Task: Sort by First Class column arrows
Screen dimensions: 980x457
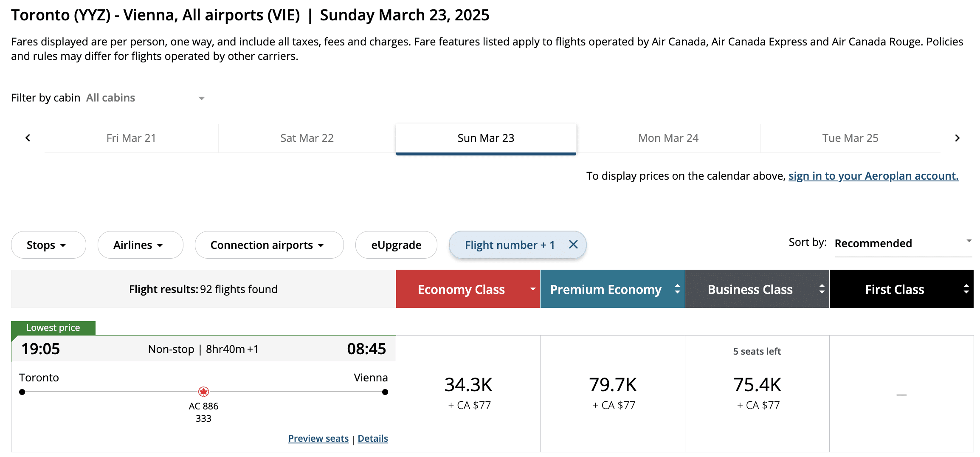Action: [966, 289]
